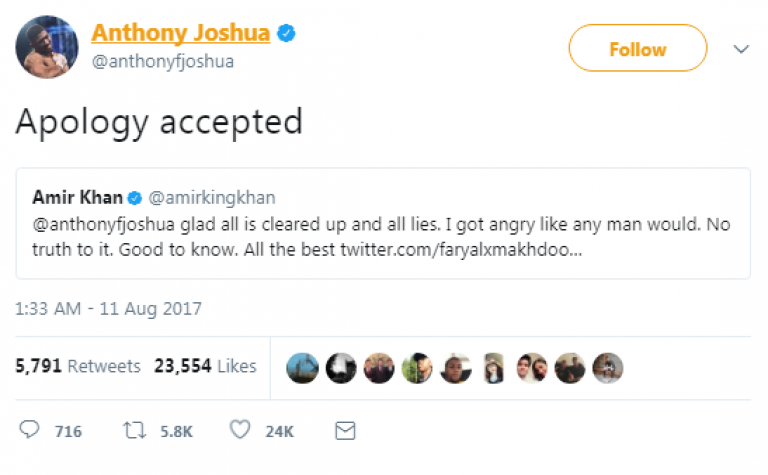View the 5,791 Retweets list
Viewport: 768px width, 475px height.
click(x=78, y=366)
